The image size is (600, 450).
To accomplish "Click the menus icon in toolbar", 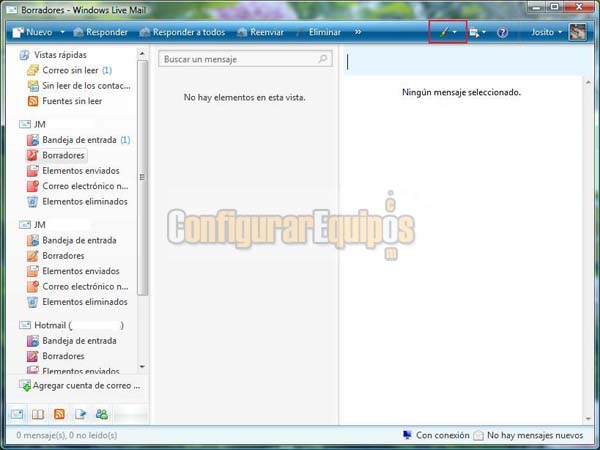I will [474, 33].
